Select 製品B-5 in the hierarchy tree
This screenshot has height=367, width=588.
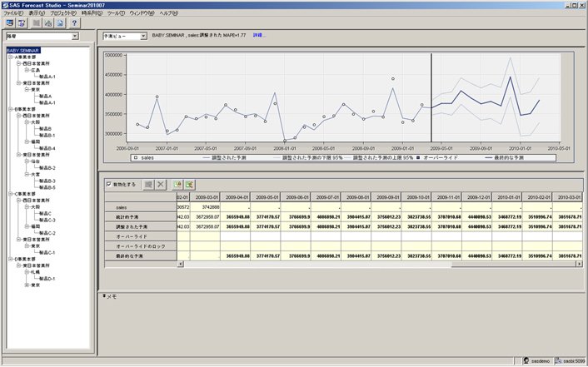(x=47, y=187)
